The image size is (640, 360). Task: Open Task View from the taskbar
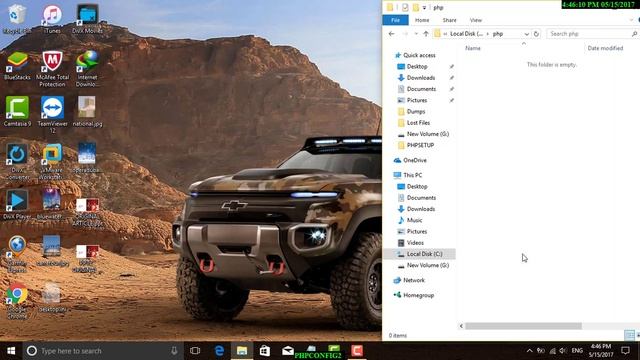(x=195, y=351)
